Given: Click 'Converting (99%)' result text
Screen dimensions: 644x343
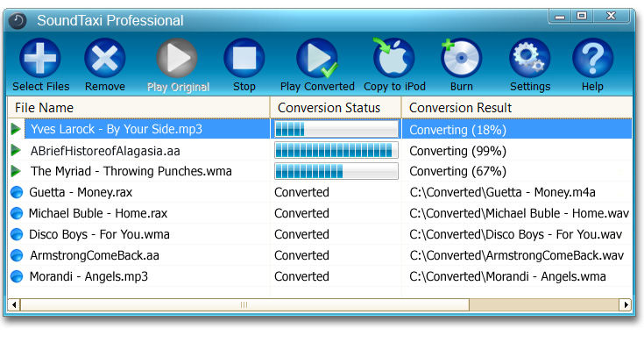Looking at the screenshot, I should (x=457, y=151).
